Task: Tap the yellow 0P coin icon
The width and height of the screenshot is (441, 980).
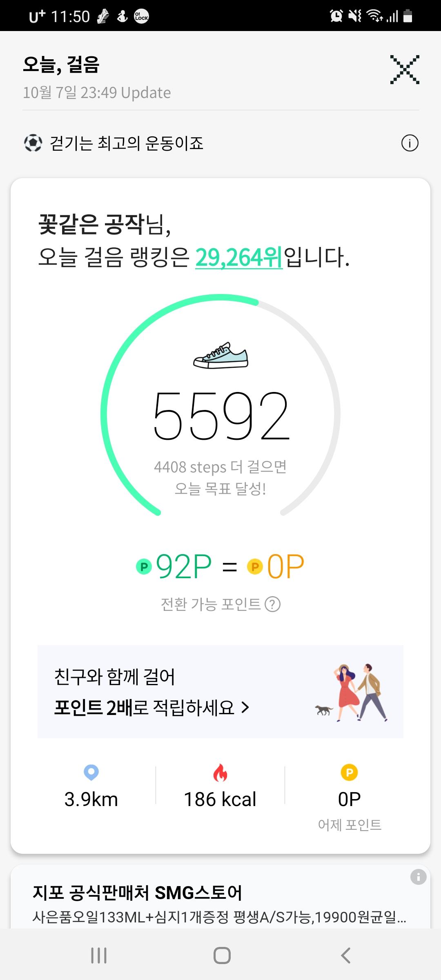Action: point(255,567)
